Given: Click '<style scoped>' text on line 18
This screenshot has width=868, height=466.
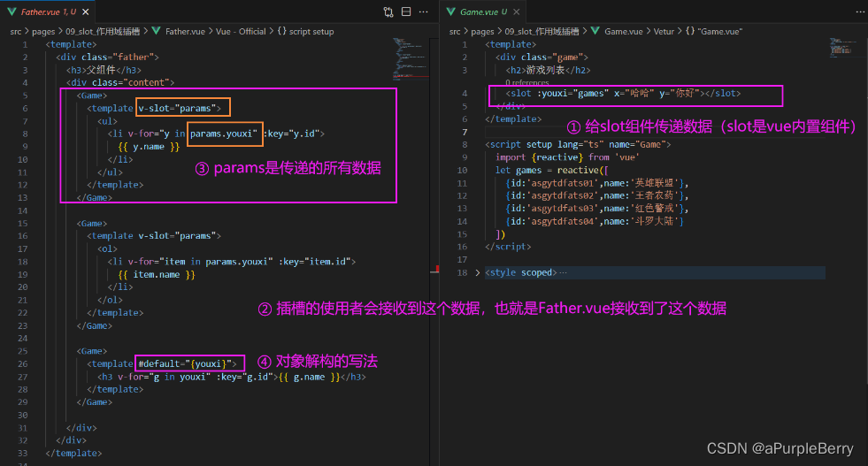Looking at the screenshot, I should 521,272.
